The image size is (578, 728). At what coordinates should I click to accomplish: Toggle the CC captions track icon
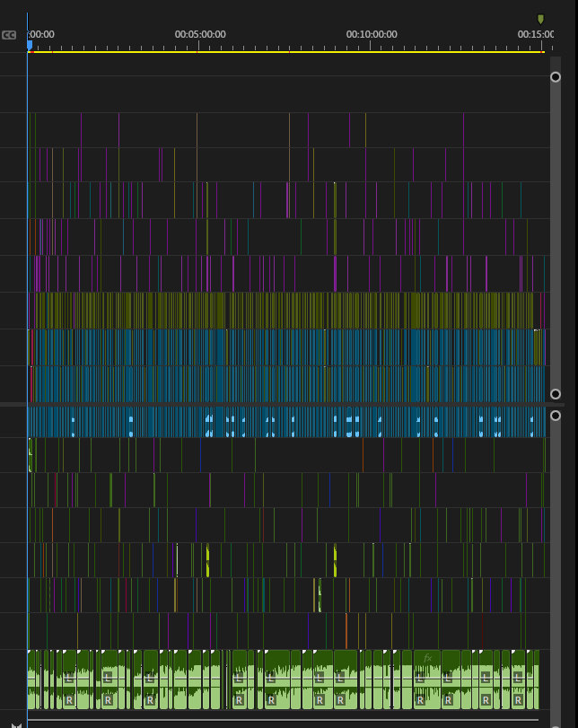tap(9, 35)
